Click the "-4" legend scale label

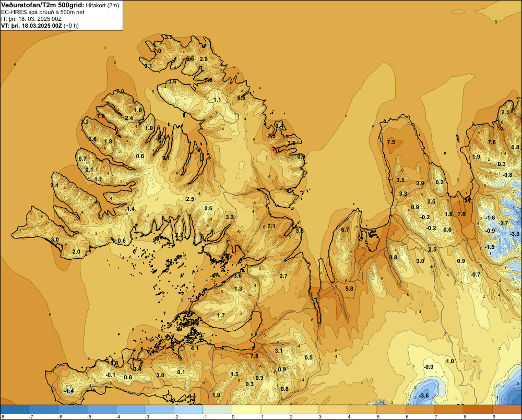[x=118, y=417]
